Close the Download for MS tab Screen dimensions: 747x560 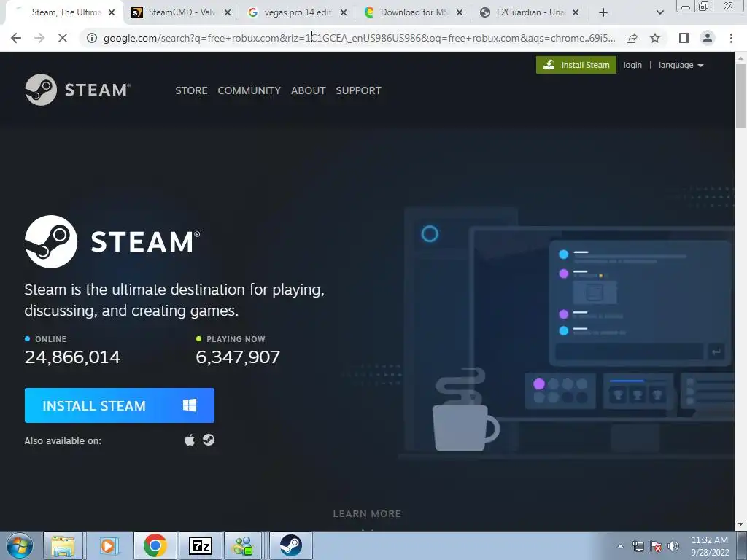[x=460, y=12]
